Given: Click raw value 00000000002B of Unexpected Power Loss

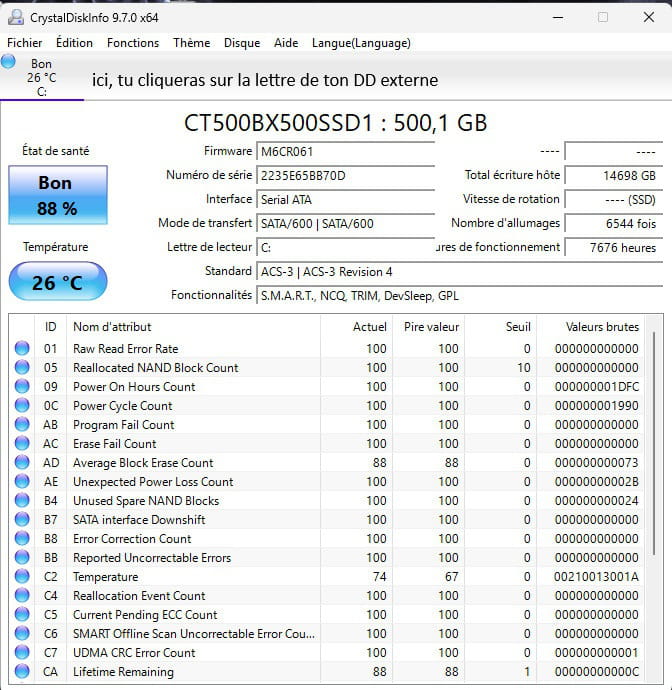Looking at the screenshot, I should tap(596, 481).
